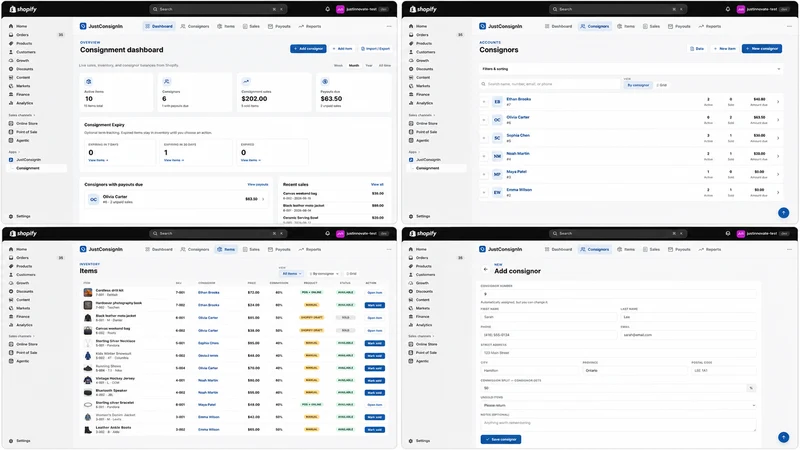Image resolution: width=800 pixels, height=450 pixels.
Task: Expand Ethan Brooks row in Consignors list
Action: point(484,102)
